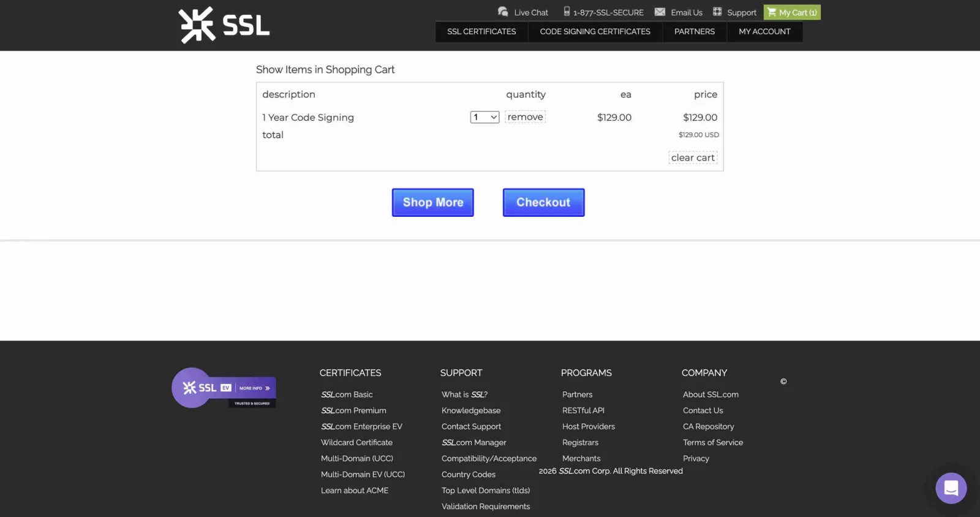Open the Multi-Domain EV (UCC) link

(363, 475)
